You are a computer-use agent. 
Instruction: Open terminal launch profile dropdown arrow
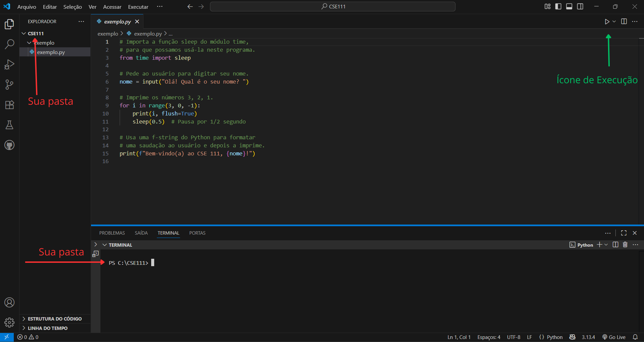coord(606,245)
